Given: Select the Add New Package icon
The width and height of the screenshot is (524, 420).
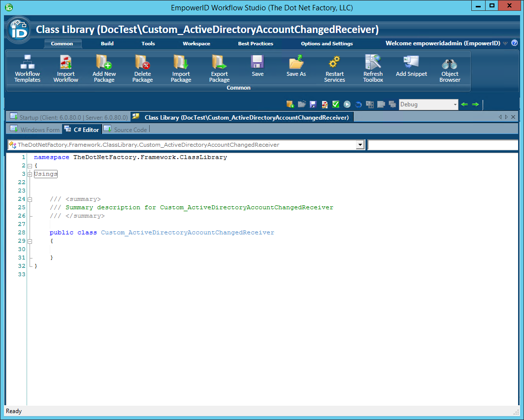Looking at the screenshot, I should [x=104, y=68].
